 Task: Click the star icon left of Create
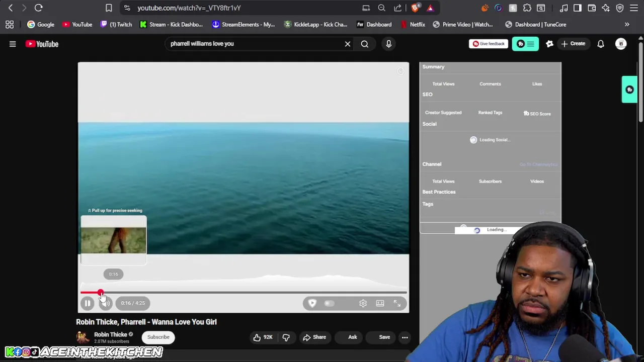[x=549, y=44]
